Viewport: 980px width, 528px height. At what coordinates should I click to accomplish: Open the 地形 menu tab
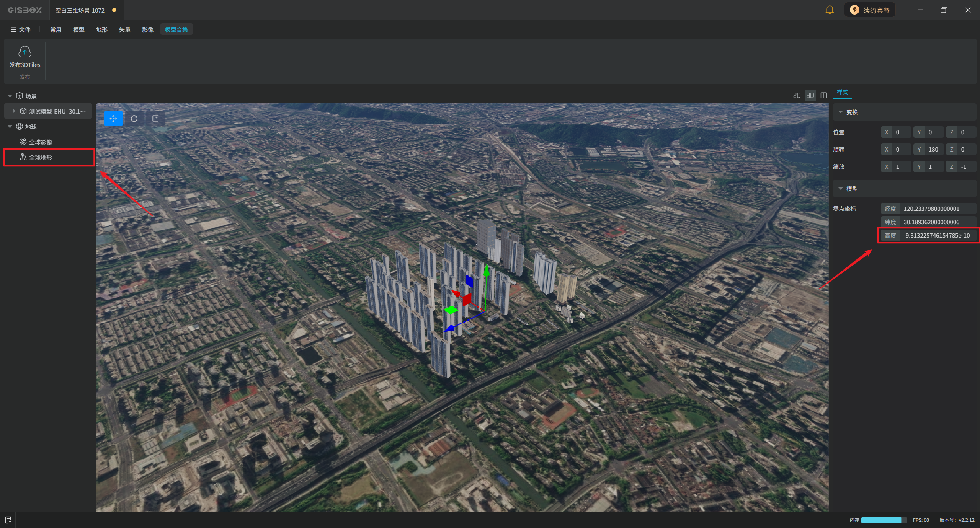pyautogui.click(x=101, y=29)
